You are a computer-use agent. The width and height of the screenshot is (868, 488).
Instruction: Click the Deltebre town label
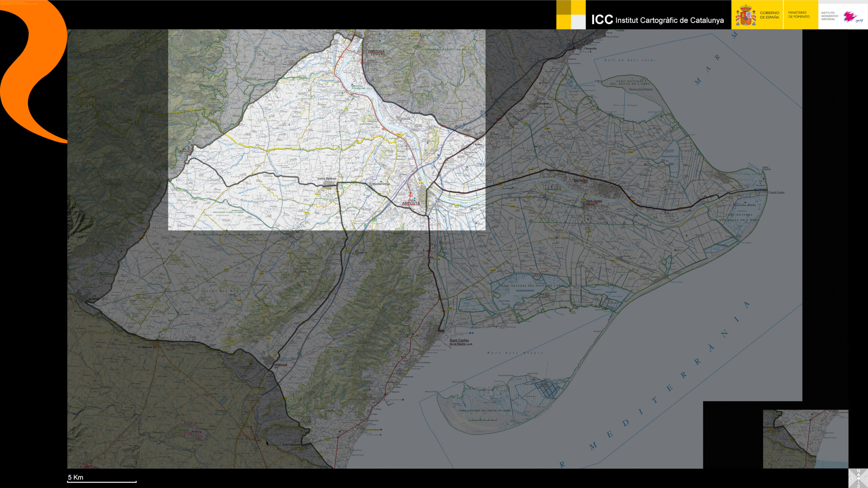point(580,180)
